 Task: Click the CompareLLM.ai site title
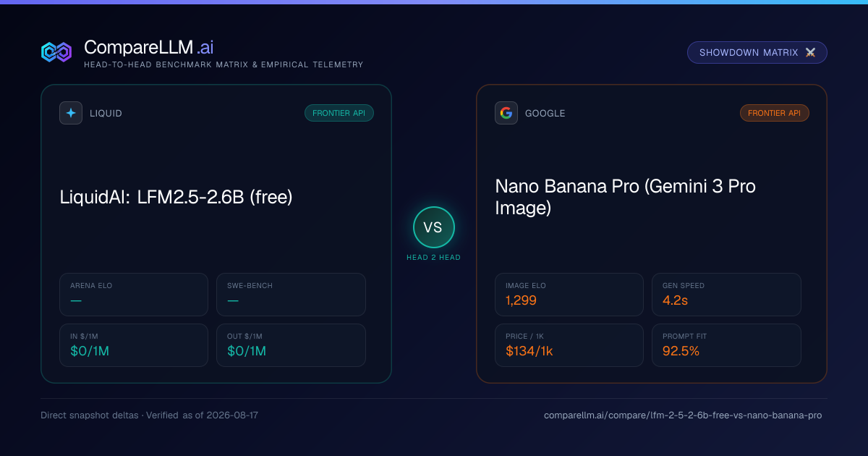tap(148, 48)
